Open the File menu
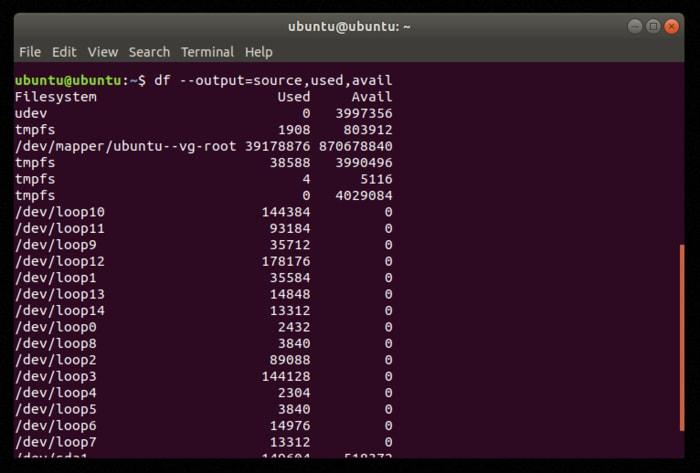This screenshot has width=700, height=473. point(30,52)
